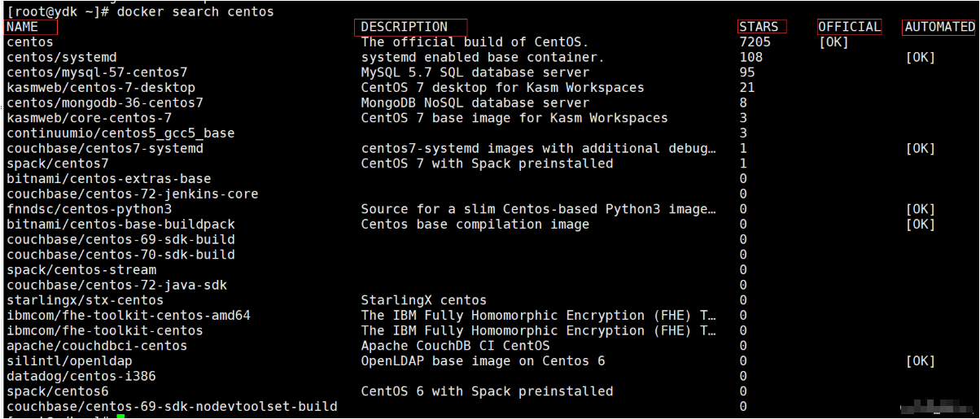Click the AUTOMATED column header
980x419 pixels.
point(939,27)
